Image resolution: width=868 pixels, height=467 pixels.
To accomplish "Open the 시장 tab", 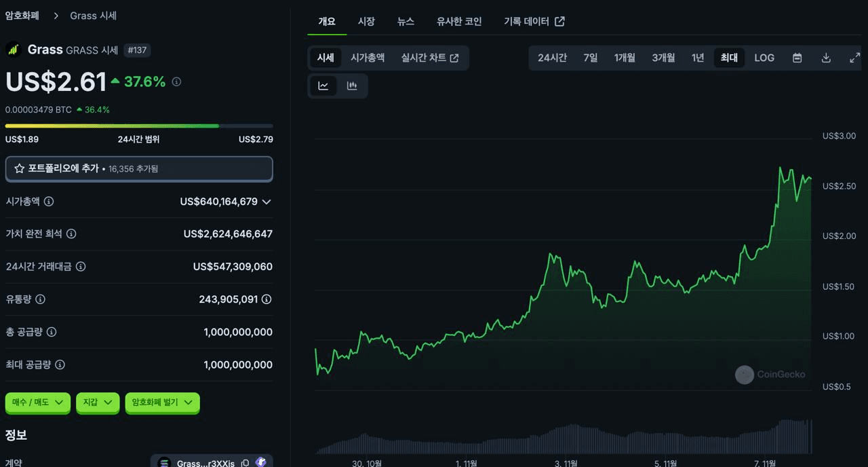I will pyautogui.click(x=366, y=21).
